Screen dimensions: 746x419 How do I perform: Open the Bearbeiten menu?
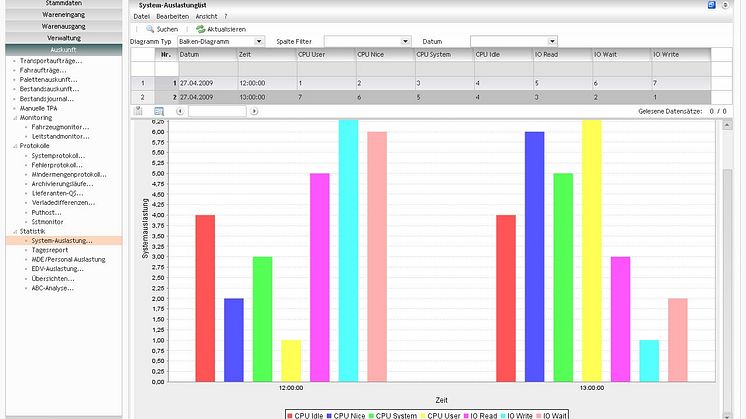[x=173, y=16]
